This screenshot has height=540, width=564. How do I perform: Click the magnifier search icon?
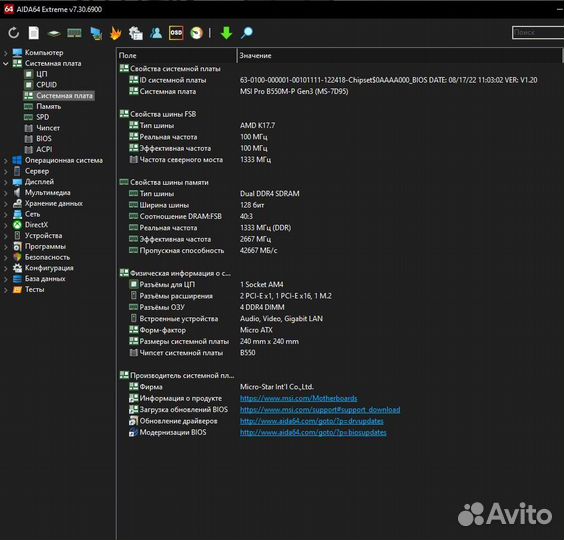tap(247, 33)
